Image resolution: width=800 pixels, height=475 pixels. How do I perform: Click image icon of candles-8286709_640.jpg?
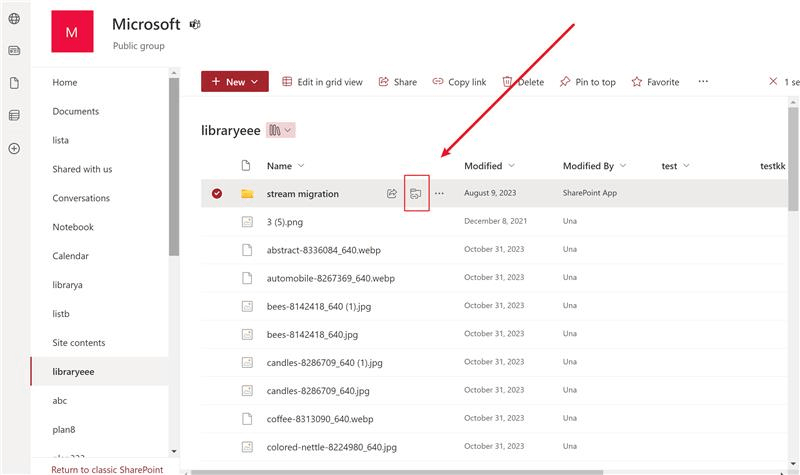(247, 390)
